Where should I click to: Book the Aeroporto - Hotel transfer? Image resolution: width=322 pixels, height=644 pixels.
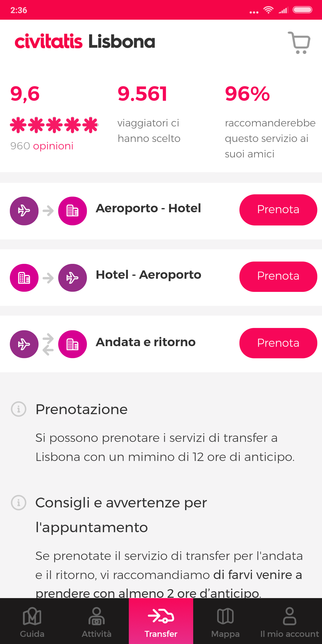pos(278,210)
